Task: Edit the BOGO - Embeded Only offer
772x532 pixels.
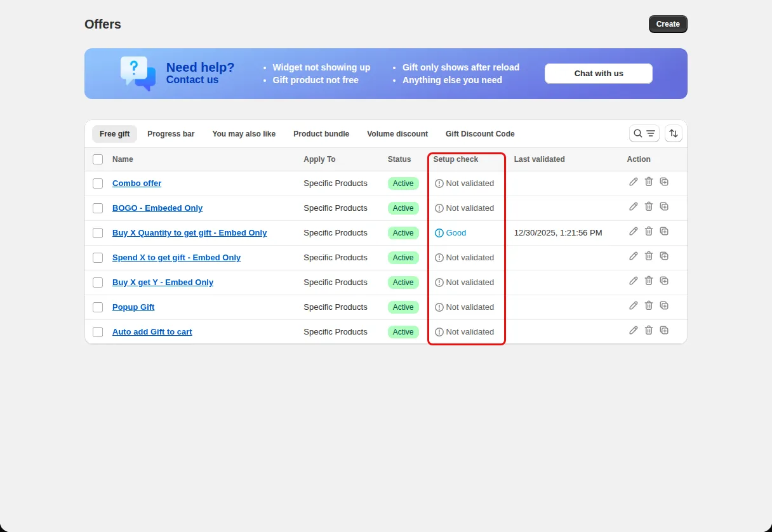Action: click(x=633, y=206)
